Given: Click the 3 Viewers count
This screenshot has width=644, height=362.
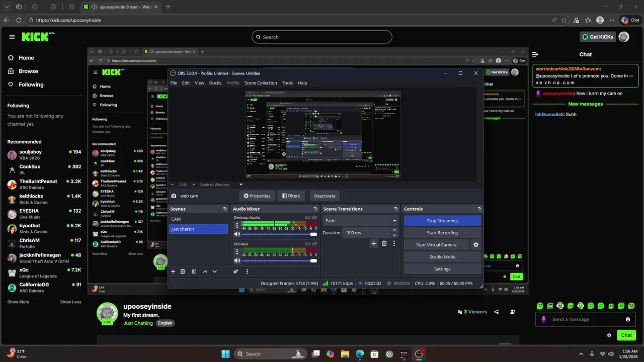Looking at the screenshot, I should click(x=472, y=312).
